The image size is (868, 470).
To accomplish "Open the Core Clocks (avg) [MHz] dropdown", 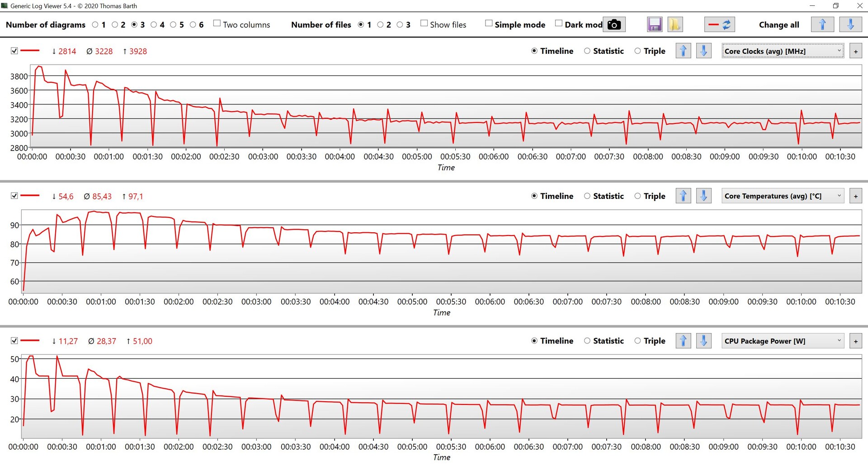I will point(783,51).
